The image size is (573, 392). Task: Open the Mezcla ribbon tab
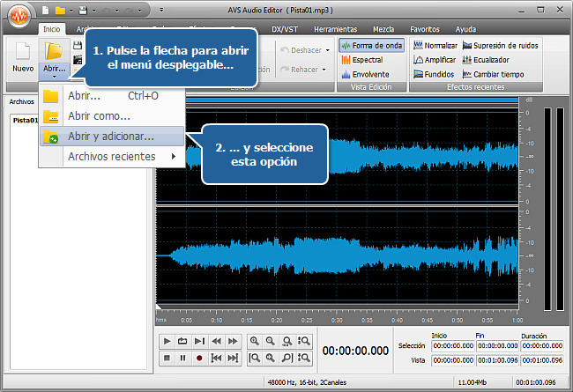pos(383,29)
